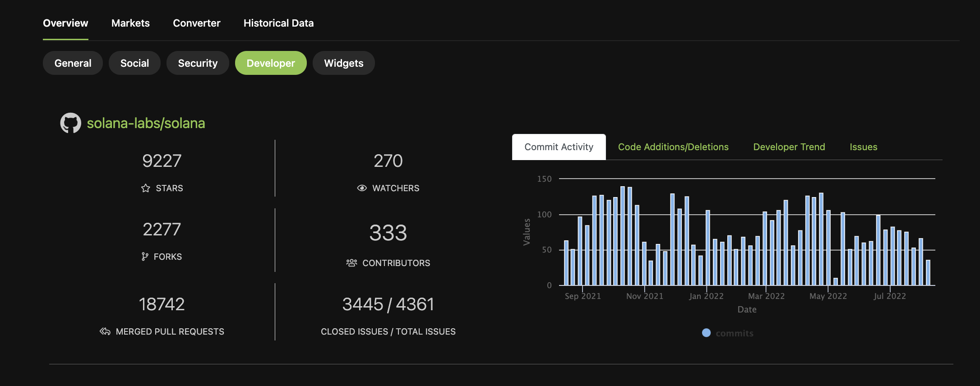Click the 270 watchers count
The height and width of the screenshot is (386, 980).
point(388,161)
